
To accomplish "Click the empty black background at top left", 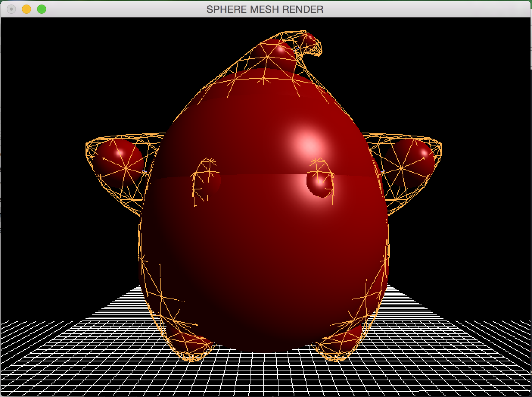I will (57, 57).
